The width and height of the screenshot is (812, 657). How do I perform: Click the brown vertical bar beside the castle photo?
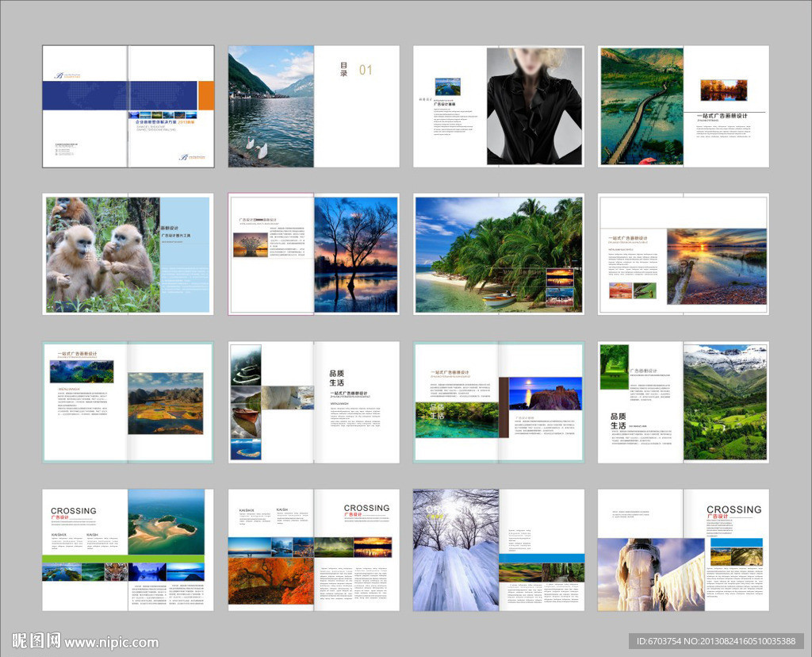(504, 408)
